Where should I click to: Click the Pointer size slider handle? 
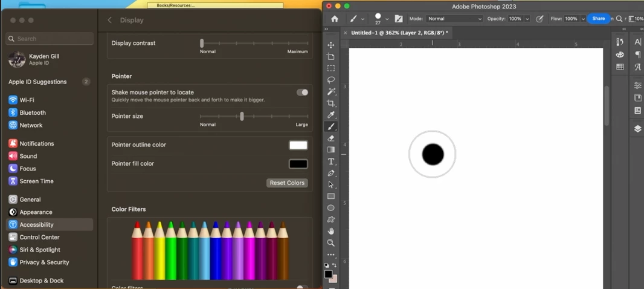[242, 116]
